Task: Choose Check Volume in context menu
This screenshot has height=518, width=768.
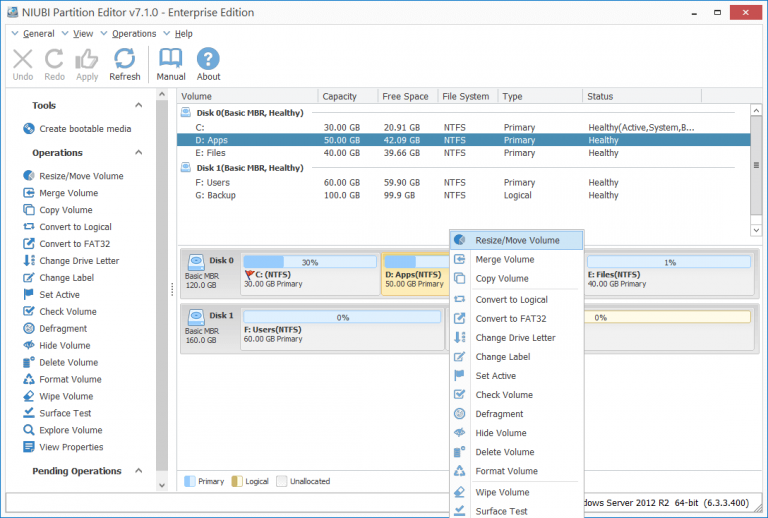Action: (516, 395)
